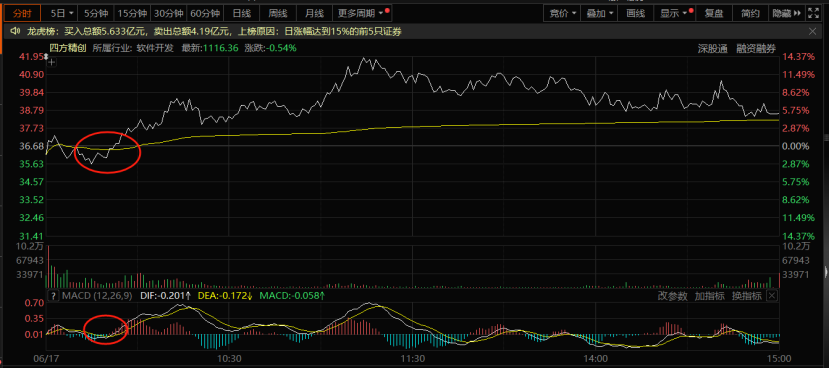Open the 叠加 overlay dropdown
This screenshot has width=830, height=369.
[x=601, y=13]
